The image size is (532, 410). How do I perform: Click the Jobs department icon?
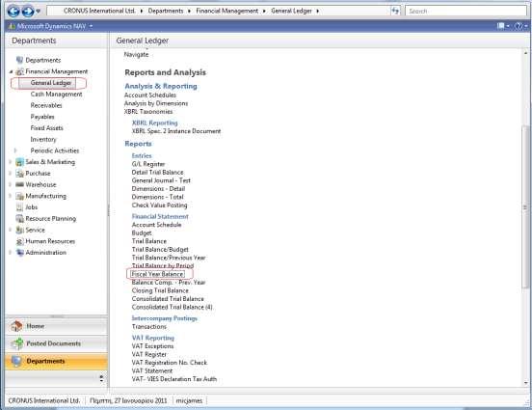click(19, 207)
